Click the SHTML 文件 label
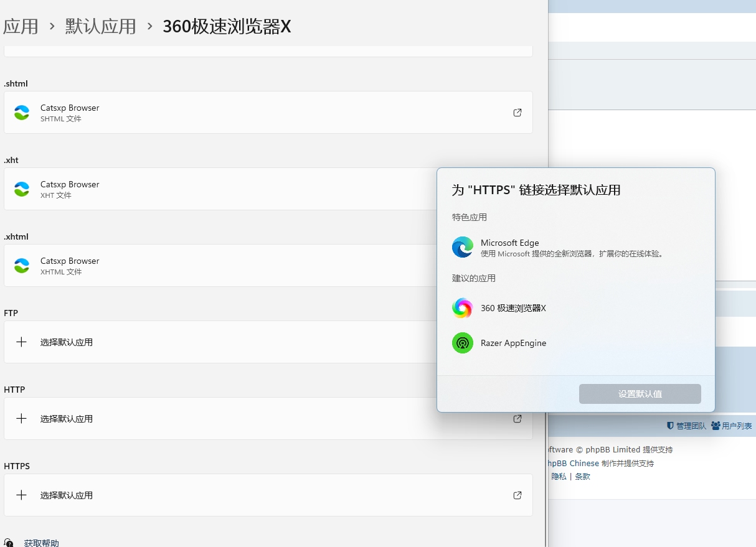This screenshot has width=756, height=547. (x=61, y=119)
